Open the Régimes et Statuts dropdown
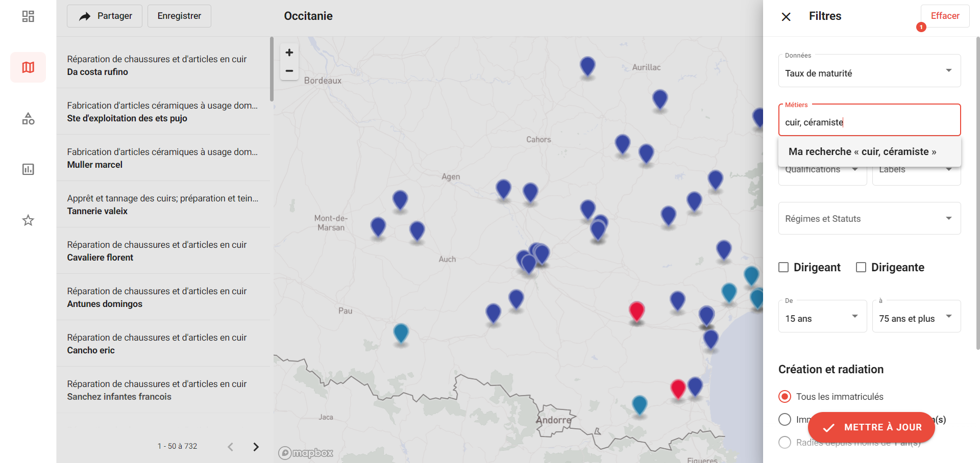This screenshot has width=980, height=463. [x=870, y=218]
